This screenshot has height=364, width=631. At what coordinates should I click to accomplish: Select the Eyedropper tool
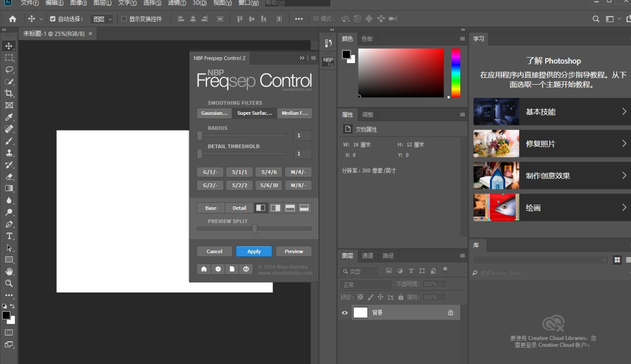click(9, 117)
